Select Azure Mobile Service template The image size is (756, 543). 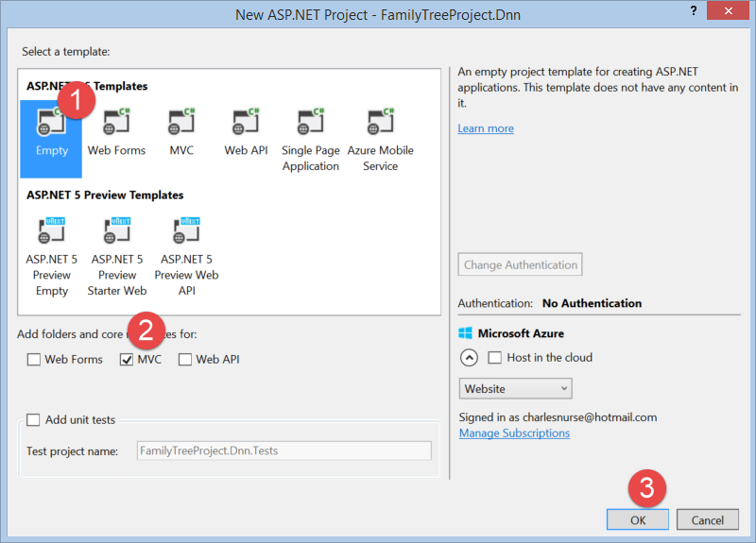coord(381,140)
